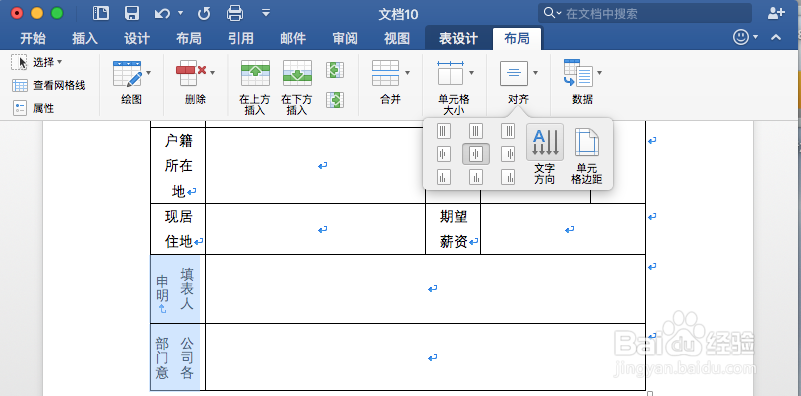The width and height of the screenshot is (801, 396).
Task: Click the lower insert column icon
Action: [x=335, y=99]
